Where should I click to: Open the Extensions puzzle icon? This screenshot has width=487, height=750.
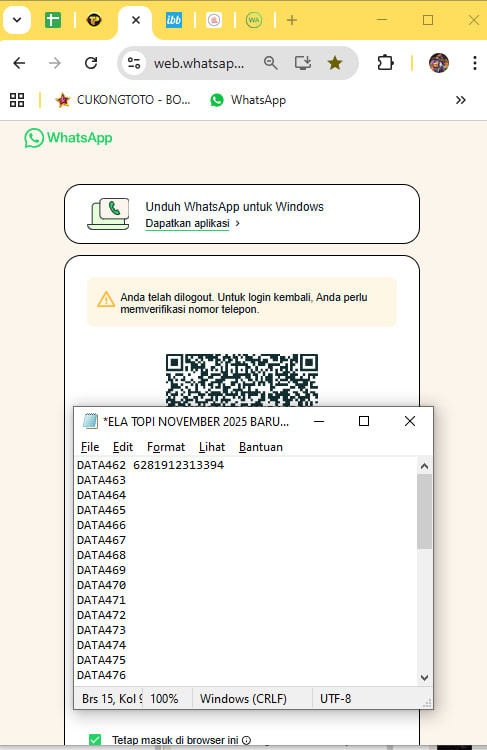tap(385, 63)
